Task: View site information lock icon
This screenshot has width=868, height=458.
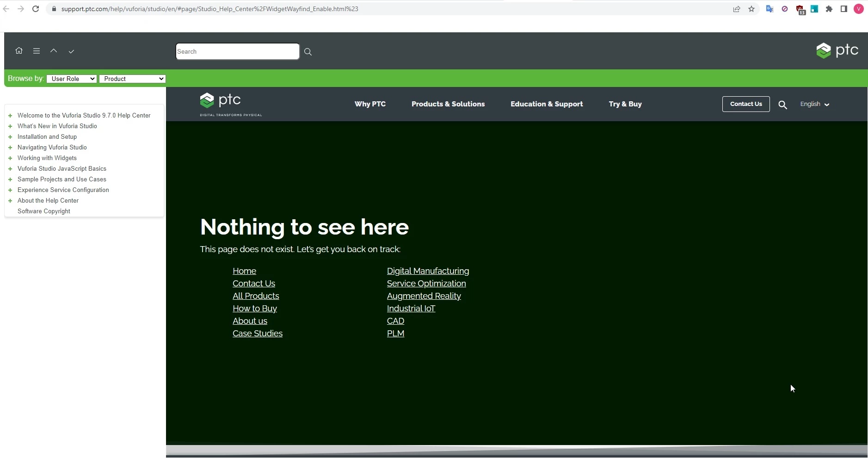Action: click(54, 9)
